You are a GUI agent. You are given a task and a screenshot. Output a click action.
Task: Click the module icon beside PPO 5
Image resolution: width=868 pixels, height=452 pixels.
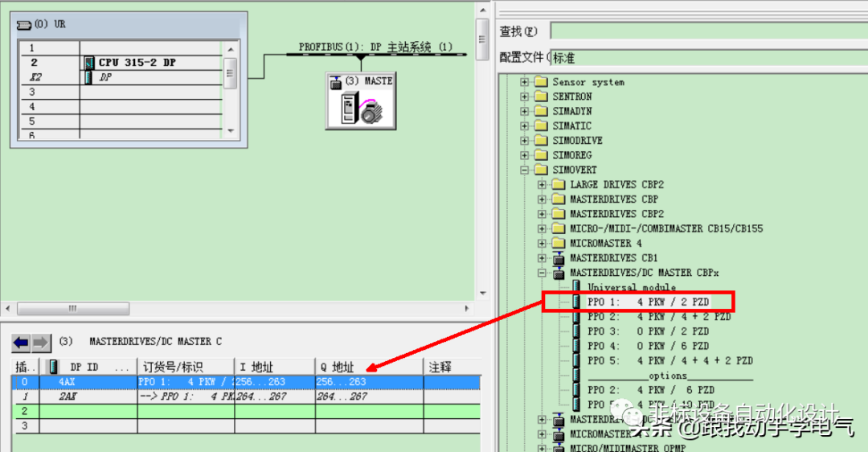pos(576,360)
